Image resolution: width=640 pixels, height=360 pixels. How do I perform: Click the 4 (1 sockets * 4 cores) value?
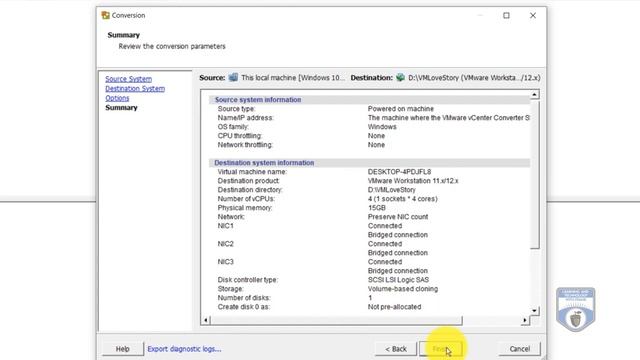(x=402, y=199)
